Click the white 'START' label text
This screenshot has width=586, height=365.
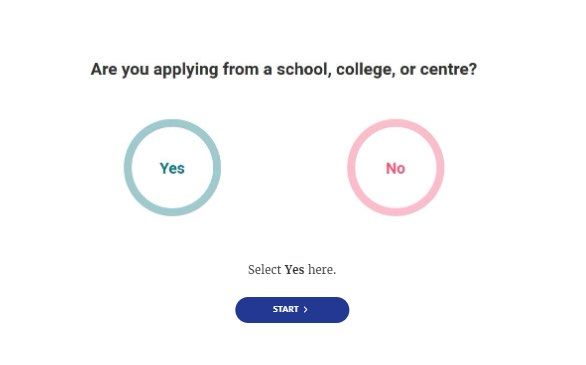(x=286, y=309)
